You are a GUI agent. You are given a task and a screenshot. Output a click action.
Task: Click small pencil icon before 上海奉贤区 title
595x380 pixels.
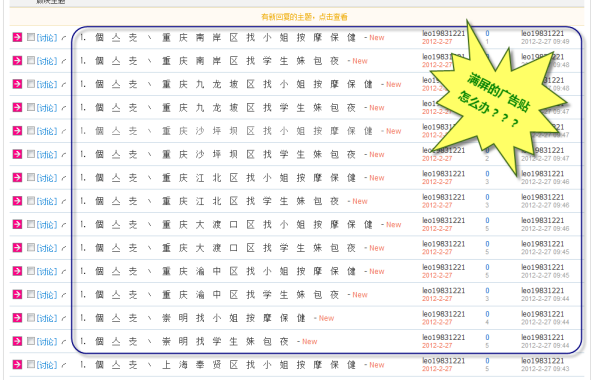pyautogui.click(x=63, y=365)
